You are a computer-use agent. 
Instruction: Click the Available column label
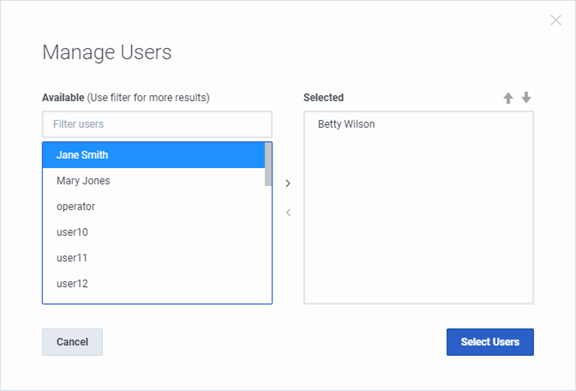tap(63, 97)
